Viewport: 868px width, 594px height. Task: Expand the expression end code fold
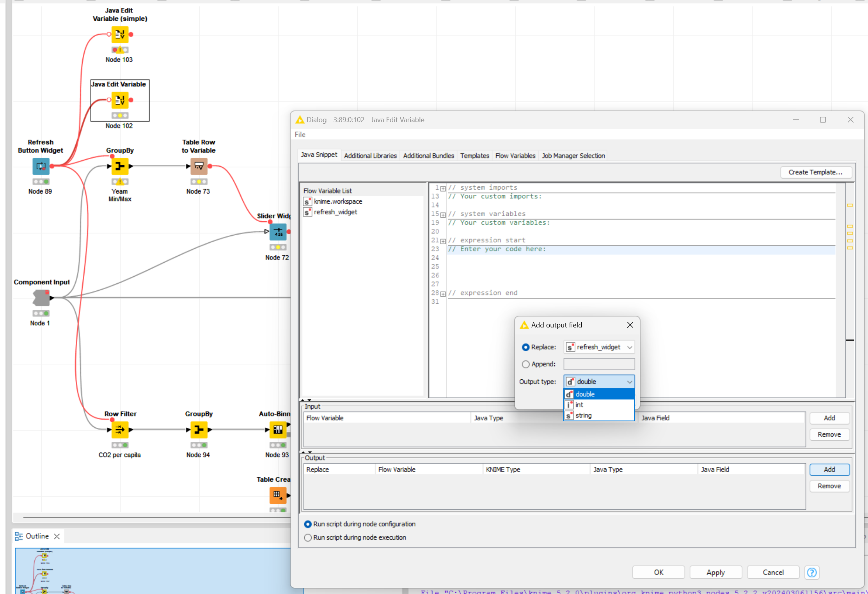443,294
